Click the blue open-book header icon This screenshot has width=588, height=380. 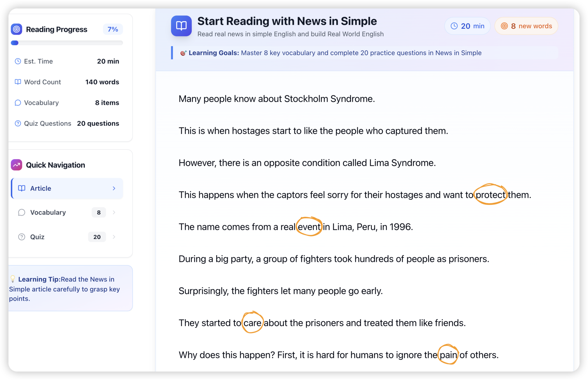pos(181,26)
